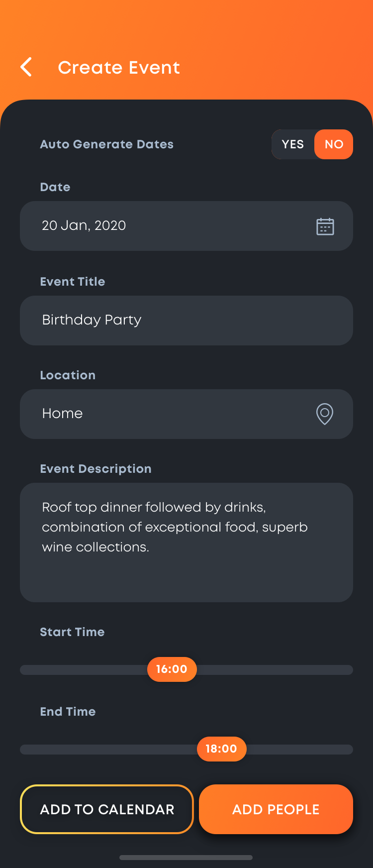Image resolution: width=373 pixels, height=868 pixels.
Task: Tap the ADD PEOPLE button
Action: (276, 809)
